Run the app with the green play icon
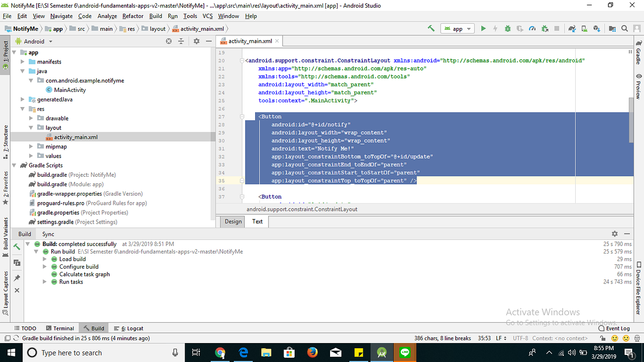Viewport: 644px width, 362px height. click(483, 28)
